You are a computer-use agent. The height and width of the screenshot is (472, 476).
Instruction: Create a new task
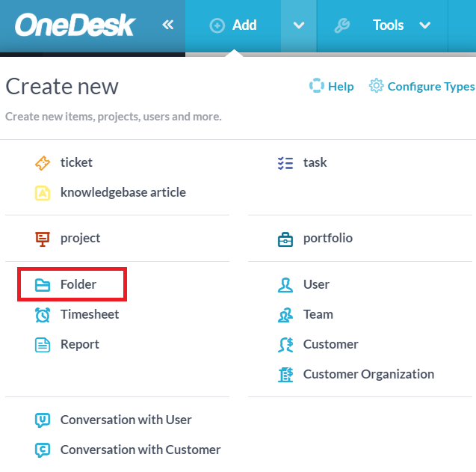click(315, 162)
